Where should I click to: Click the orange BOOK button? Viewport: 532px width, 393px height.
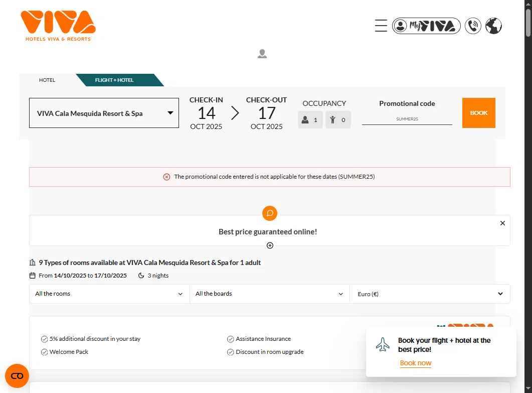pos(478,113)
